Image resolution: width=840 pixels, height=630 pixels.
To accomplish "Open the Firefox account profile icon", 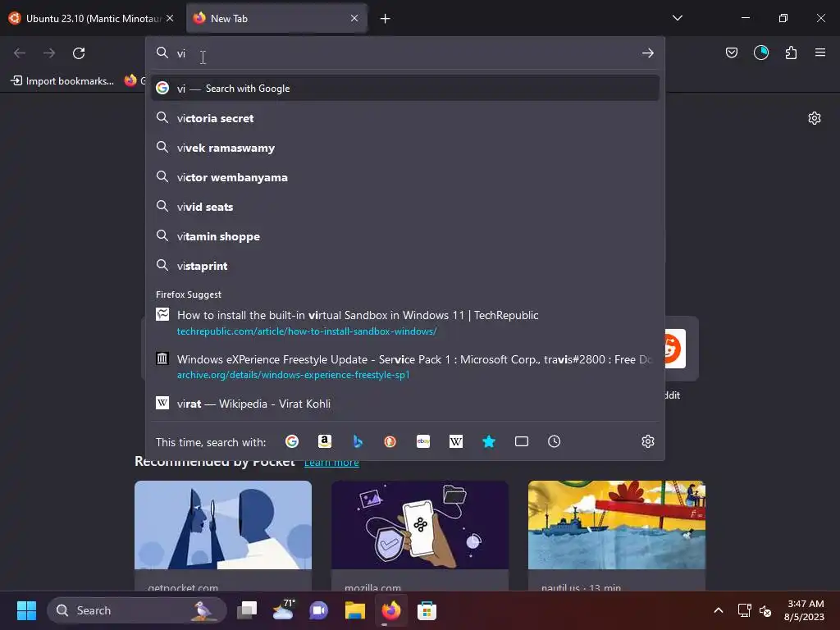I will coord(760,52).
